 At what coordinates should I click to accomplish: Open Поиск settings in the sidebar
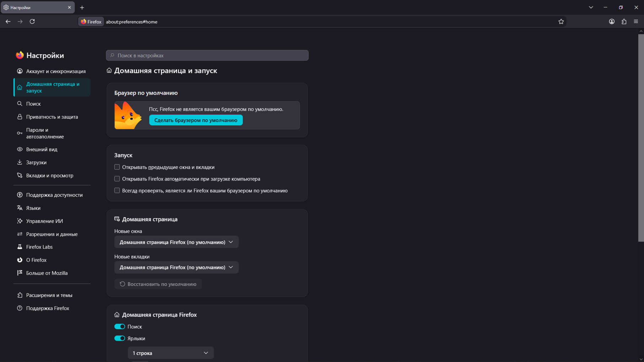(x=52, y=104)
